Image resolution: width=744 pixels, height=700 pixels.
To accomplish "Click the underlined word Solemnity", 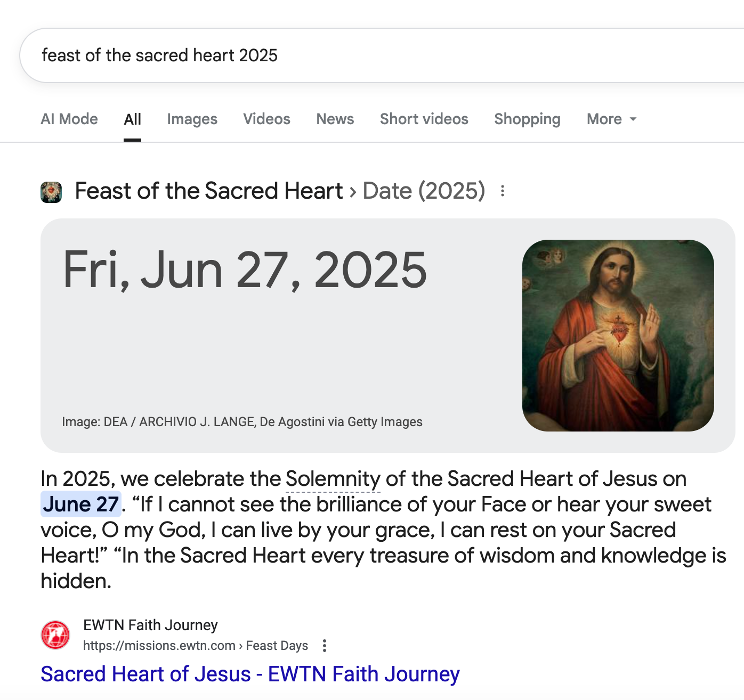I will pyautogui.click(x=333, y=478).
